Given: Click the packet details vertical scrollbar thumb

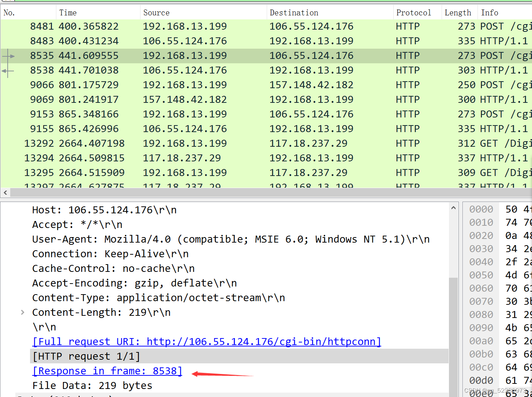Looking at the screenshot, I should click(x=453, y=337).
